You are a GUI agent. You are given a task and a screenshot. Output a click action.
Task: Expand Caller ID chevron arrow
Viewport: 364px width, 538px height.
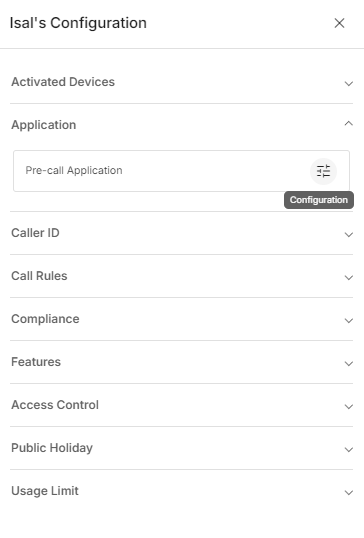349,235
